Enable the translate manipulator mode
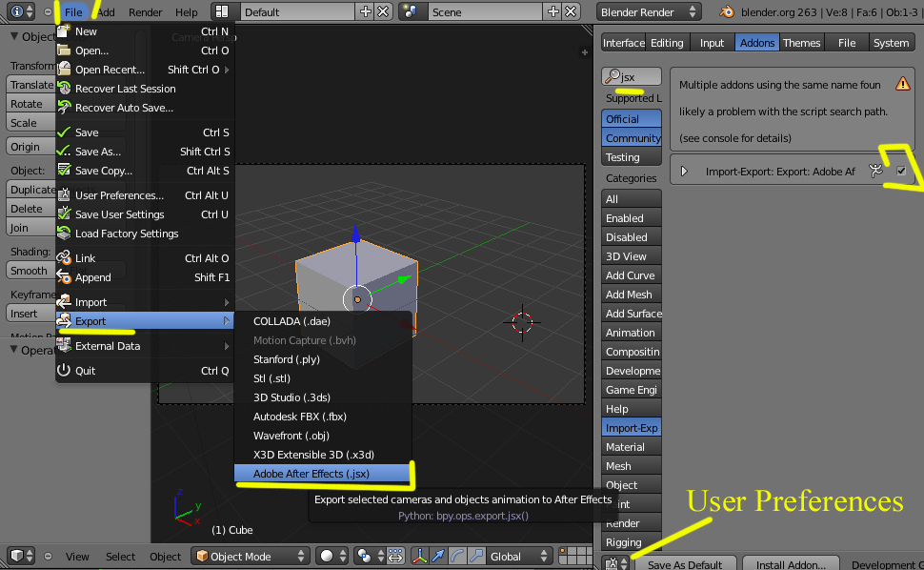924x570 pixels. pos(438,556)
